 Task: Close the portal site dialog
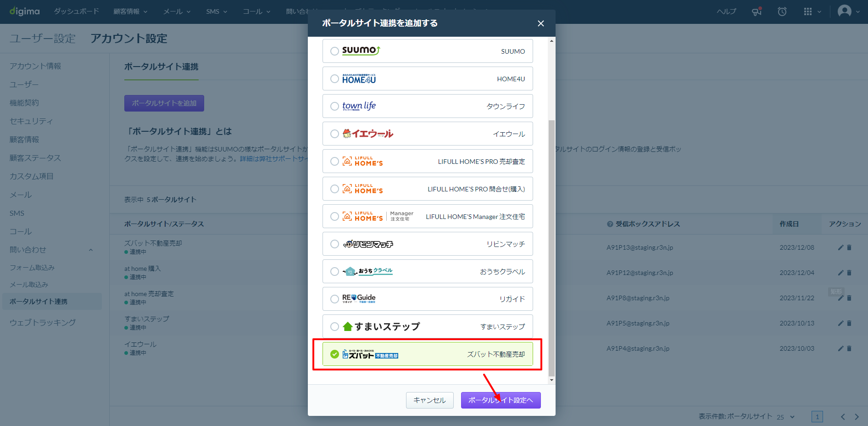point(541,23)
